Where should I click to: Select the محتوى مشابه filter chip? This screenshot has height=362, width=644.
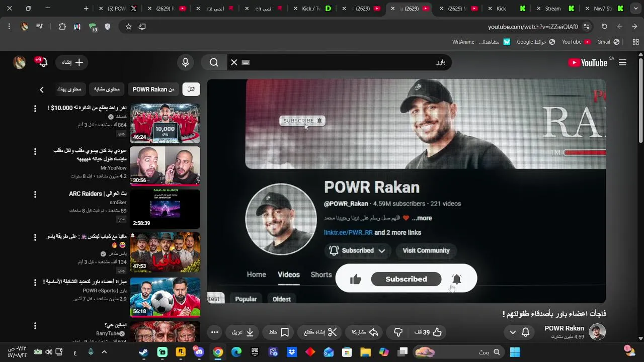(x=107, y=89)
